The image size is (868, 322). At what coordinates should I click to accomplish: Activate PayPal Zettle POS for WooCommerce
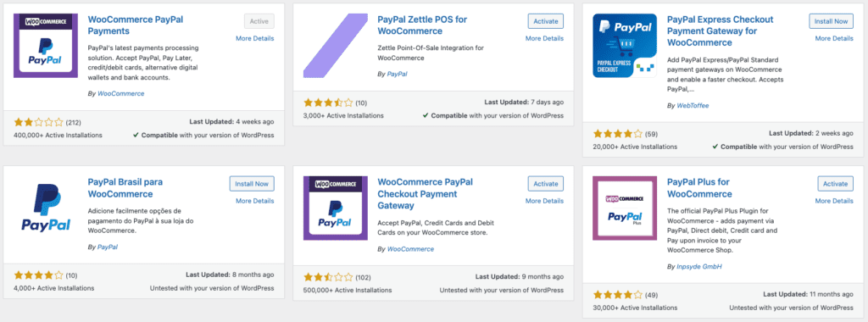pos(546,21)
